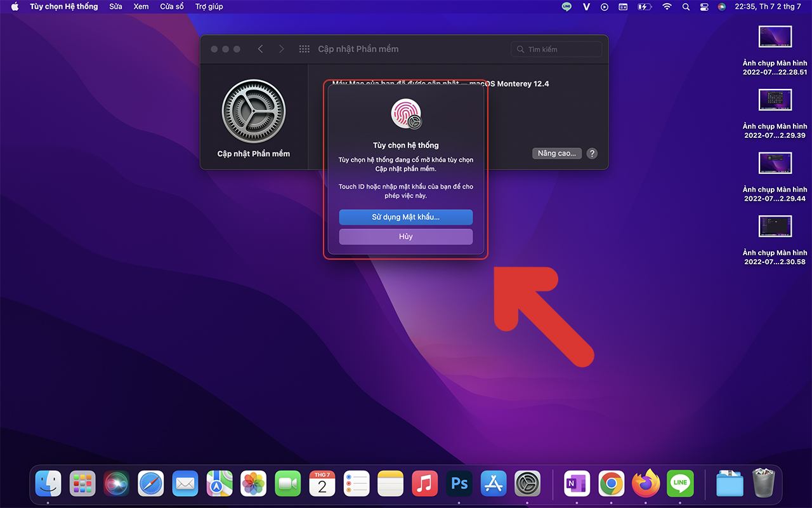The width and height of the screenshot is (812, 508).
Task: Click the macOS Monterey 12.4 text
Action: click(509, 84)
